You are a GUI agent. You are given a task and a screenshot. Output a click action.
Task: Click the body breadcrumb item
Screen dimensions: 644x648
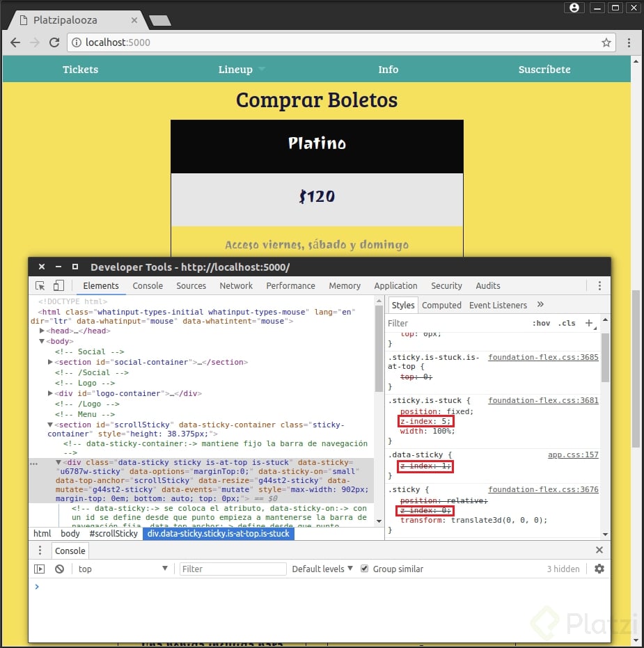[70, 534]
